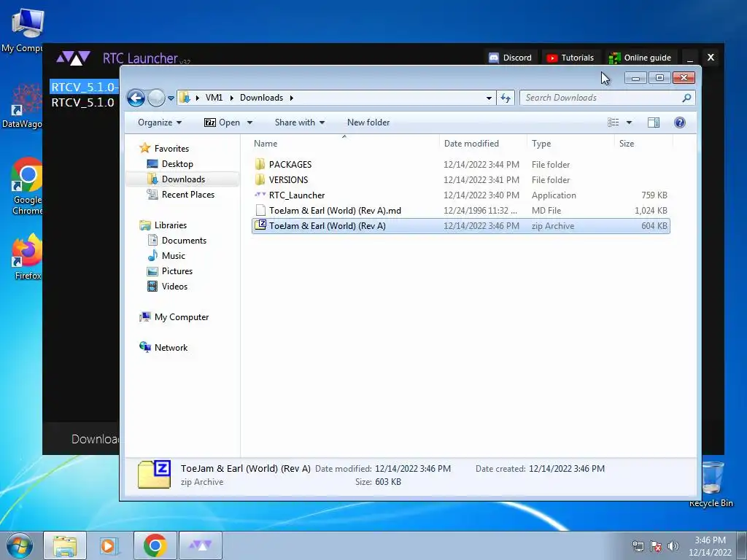Open the Organize menu
The height and width of the screenshot is (560, 747).
(x=160, y=122)
